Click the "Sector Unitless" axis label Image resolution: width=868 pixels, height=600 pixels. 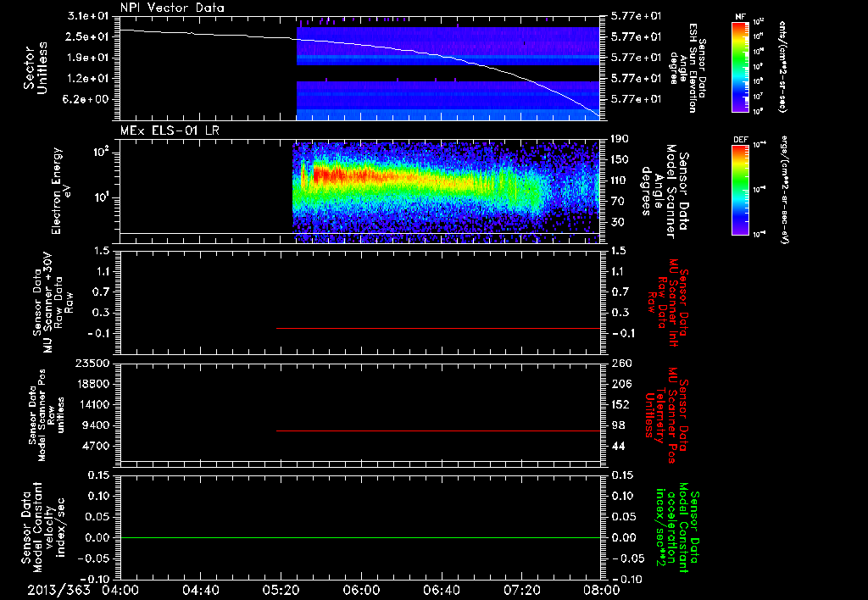pyautogui.click(x=36, y=68)
